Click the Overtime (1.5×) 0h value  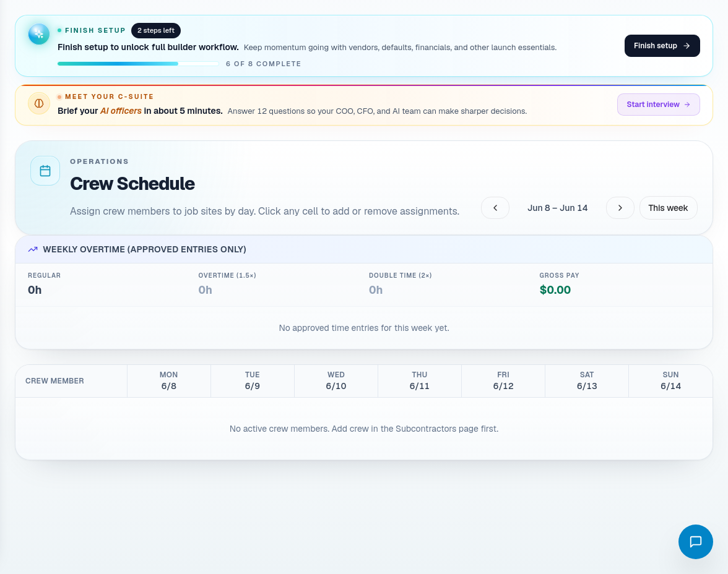coord(206,290)
